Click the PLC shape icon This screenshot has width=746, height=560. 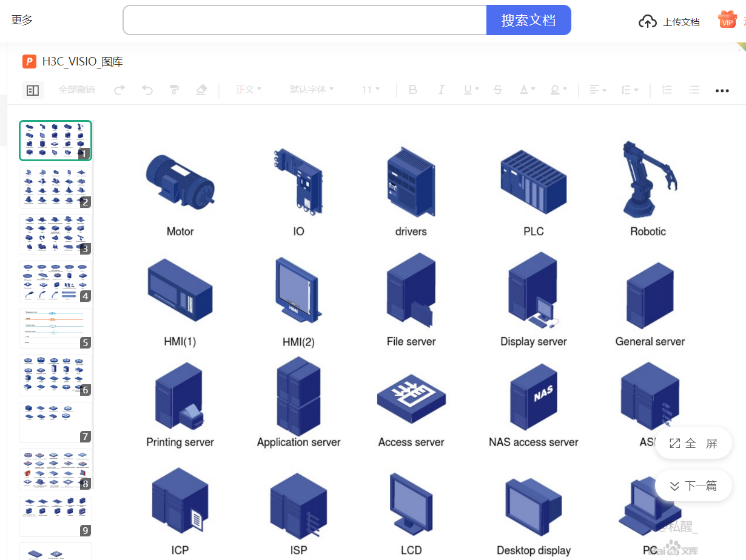(534, 182)
